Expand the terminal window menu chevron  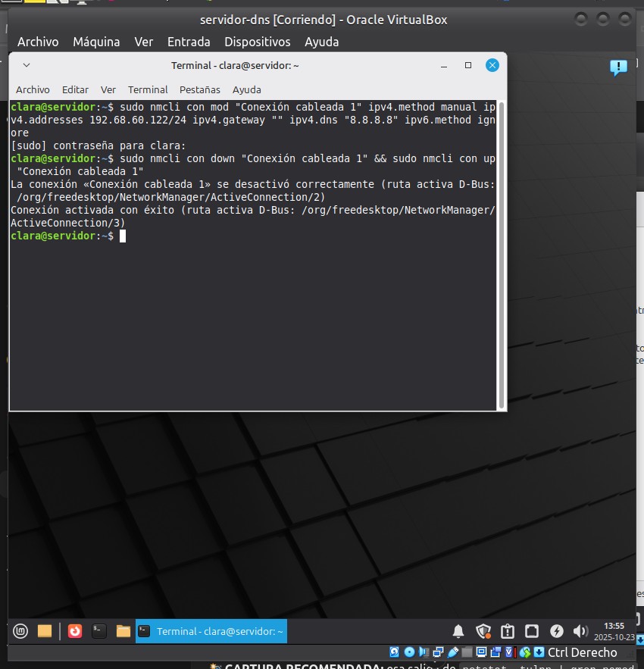click(x=27, y=65)
